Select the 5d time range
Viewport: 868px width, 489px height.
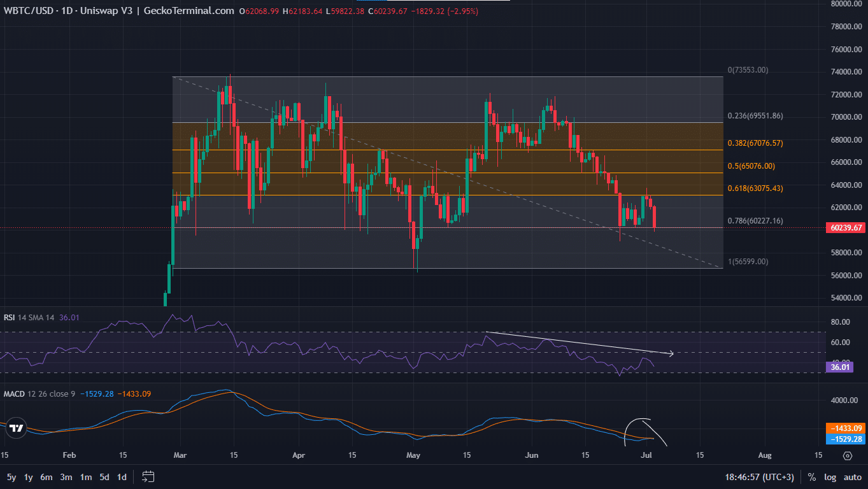(x=104, y=477)
